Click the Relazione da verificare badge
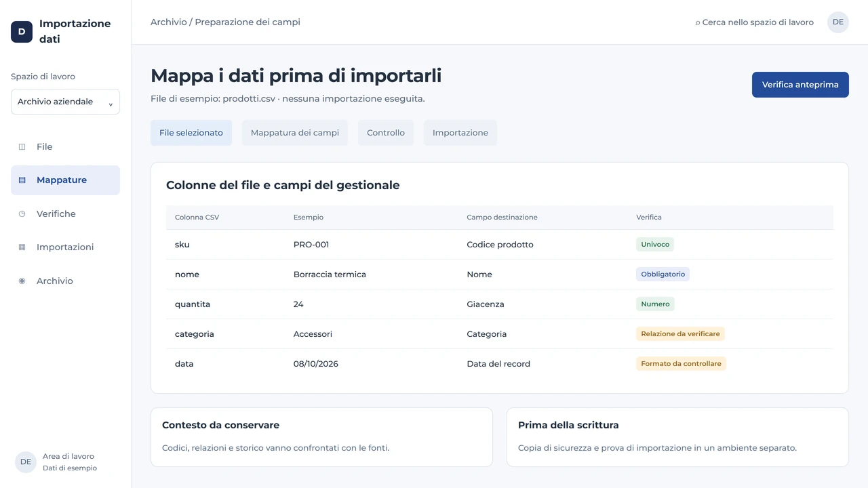 tap(680, 334)
